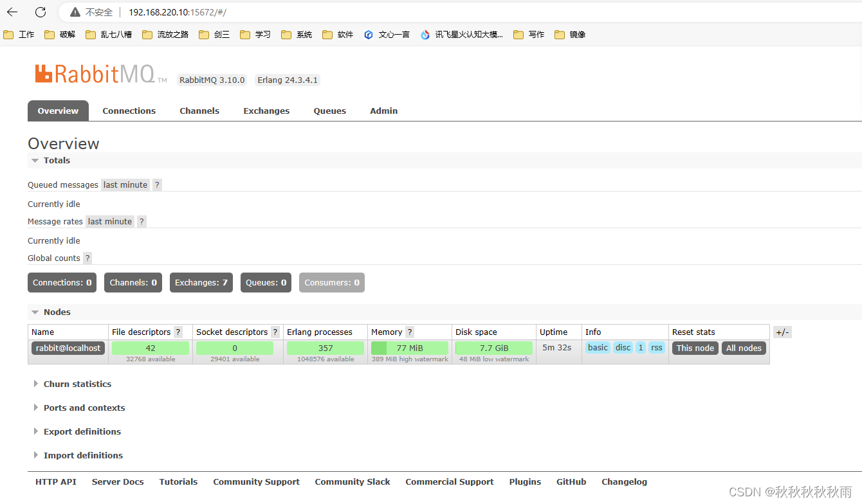
Task: Switch to the Exchanges tab
Action: click(266, 111)
